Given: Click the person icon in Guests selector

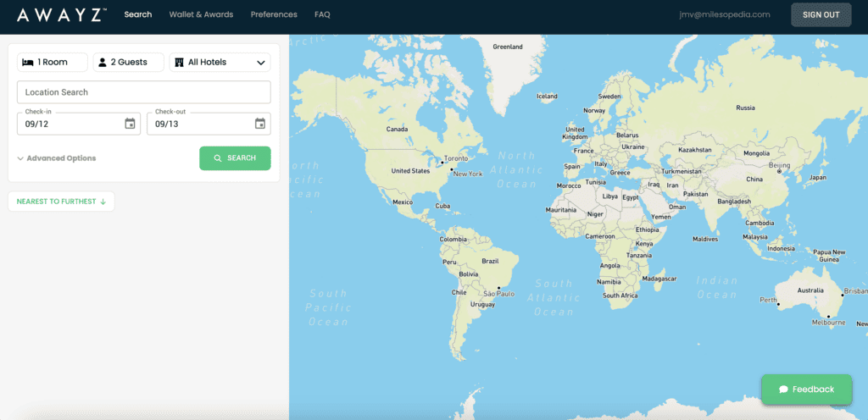Looking at the screenshot, I should pyautogui.click(x=103, y=62).
